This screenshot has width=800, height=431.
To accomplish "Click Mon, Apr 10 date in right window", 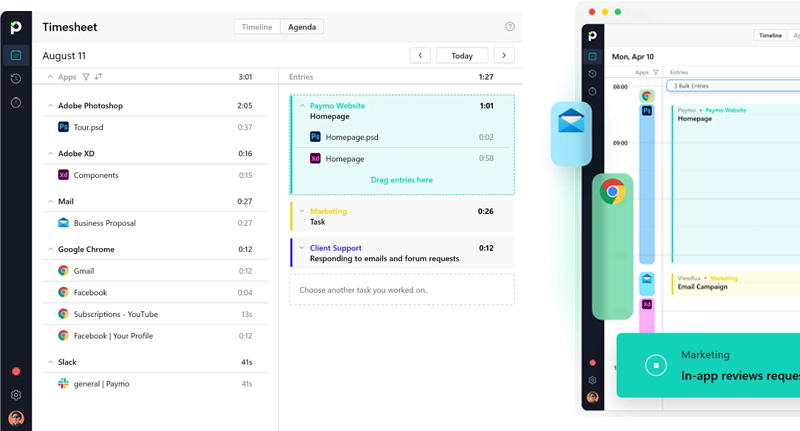I will click(633, 57).
